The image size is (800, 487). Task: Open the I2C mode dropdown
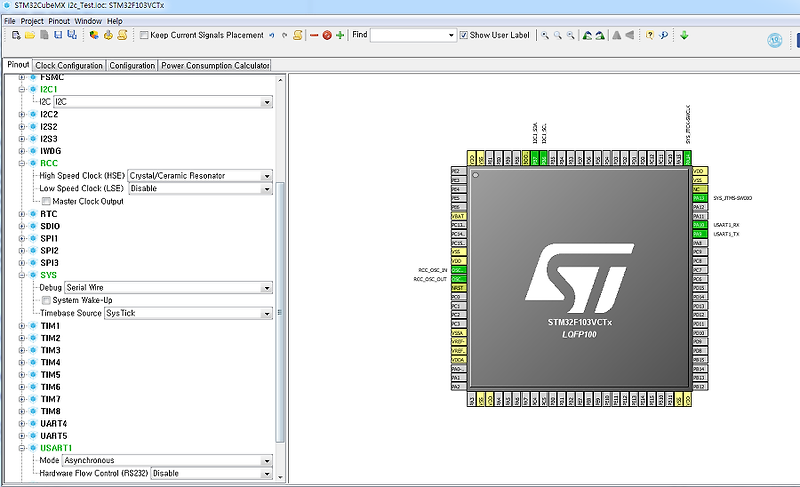click(x=163, y=102)
